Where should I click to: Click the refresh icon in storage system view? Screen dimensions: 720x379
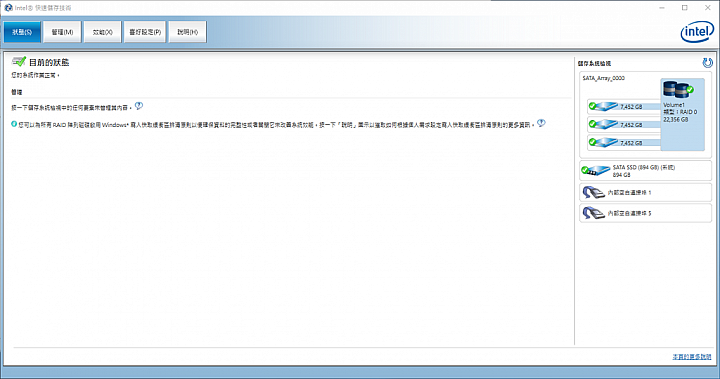coord(707,63)
